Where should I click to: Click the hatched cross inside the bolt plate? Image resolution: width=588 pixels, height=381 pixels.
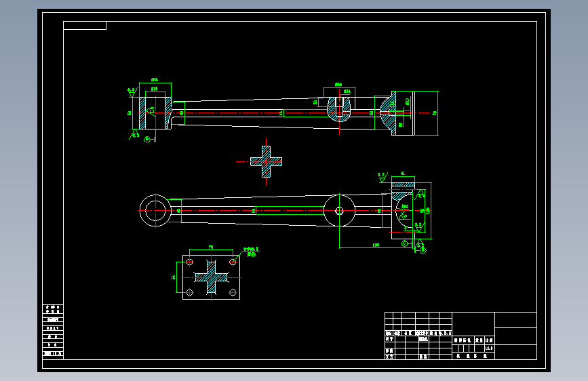coord(211,277)
